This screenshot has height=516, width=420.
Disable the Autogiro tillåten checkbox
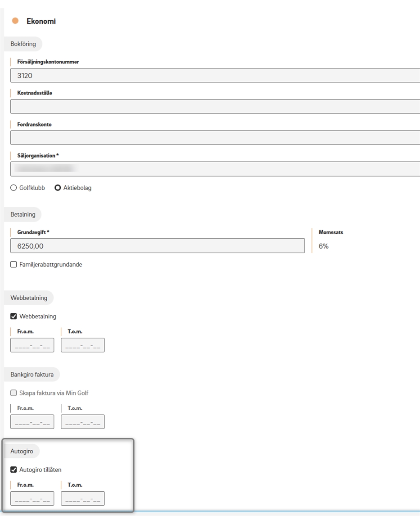[x=14, y=470]
